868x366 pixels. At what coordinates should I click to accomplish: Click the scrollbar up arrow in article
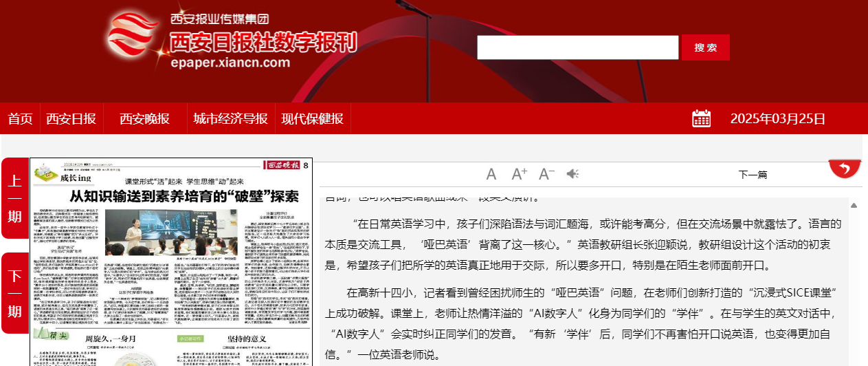854,205
